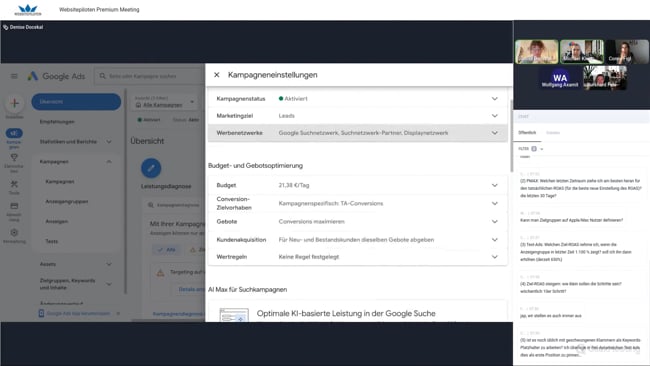Viewport: 650px width, 366px height.
Task: Open Kampagnen submenu item
Action: pyautogui.click(x=60, y=182)
